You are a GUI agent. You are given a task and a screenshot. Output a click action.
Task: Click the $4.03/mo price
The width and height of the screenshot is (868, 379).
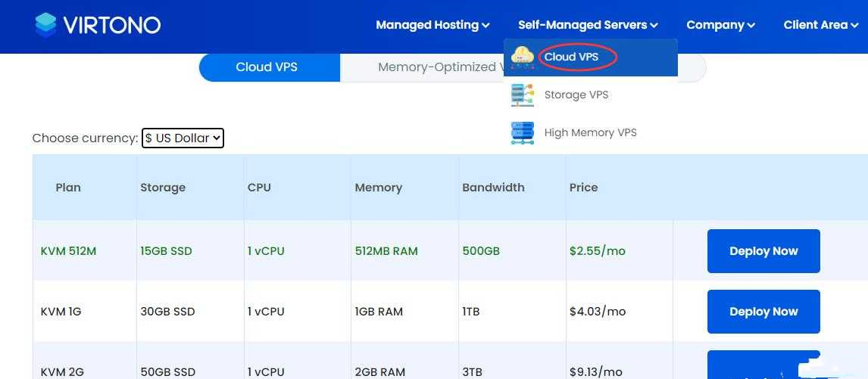click(598, 312)
